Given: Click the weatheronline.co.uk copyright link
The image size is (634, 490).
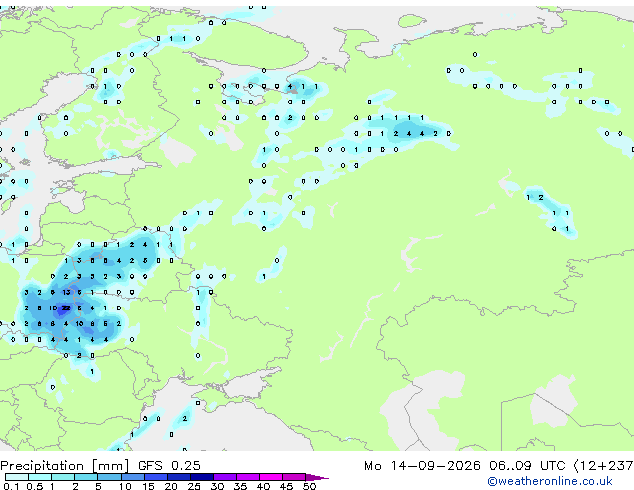Looking at the screenshot, I should pos(550,481).
